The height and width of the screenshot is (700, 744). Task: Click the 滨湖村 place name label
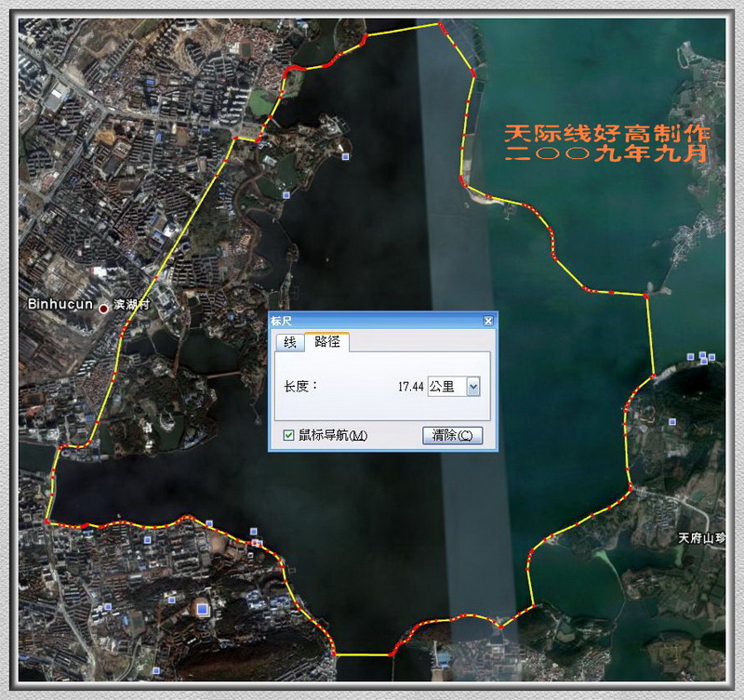[x=131, y=304]
